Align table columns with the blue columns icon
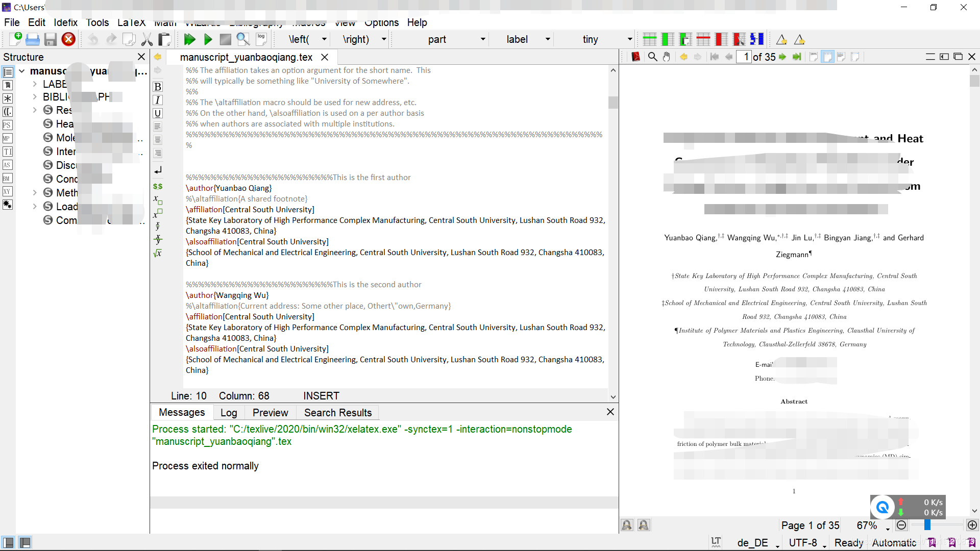Image resolution: width=980 pixels, height=551 pixels. coord(757,39)
